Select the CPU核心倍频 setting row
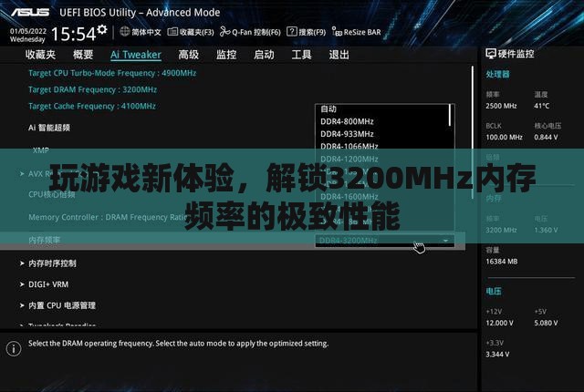This screenshot has width=584, height=392. pyautogui.click(x=52, y=194)
